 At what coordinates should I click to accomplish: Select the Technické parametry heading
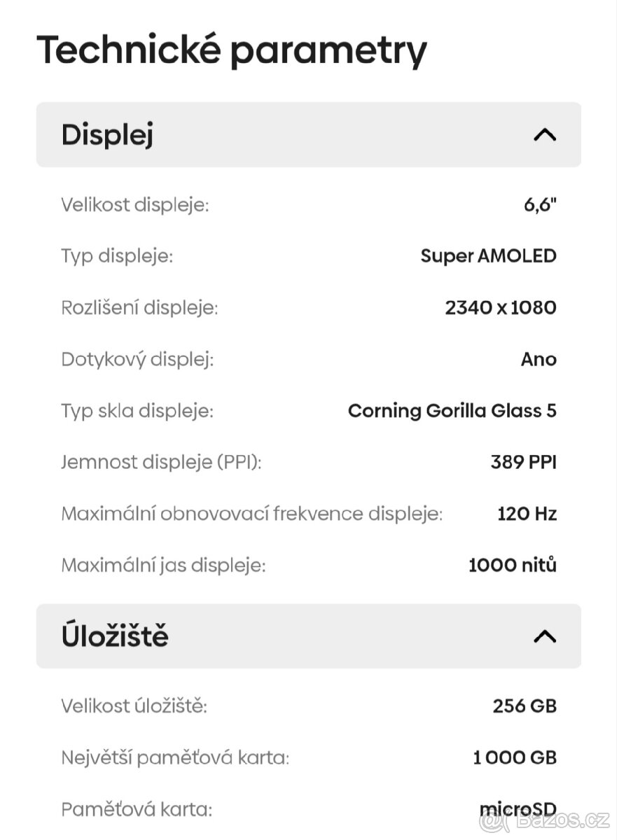pyautogui.click(x=233, y=48)
